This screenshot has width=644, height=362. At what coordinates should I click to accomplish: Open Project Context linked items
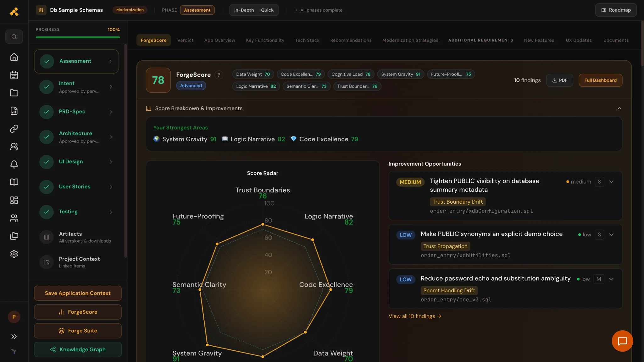pos(76,262)
